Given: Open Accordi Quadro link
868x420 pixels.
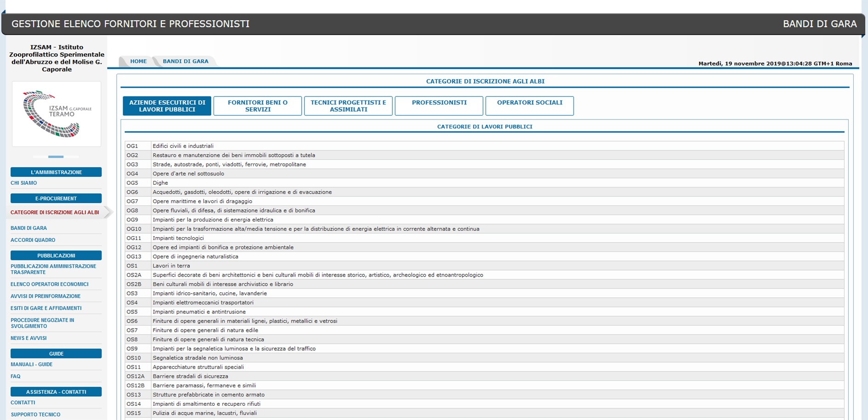Looking at the screenshot, I should 33,240.
